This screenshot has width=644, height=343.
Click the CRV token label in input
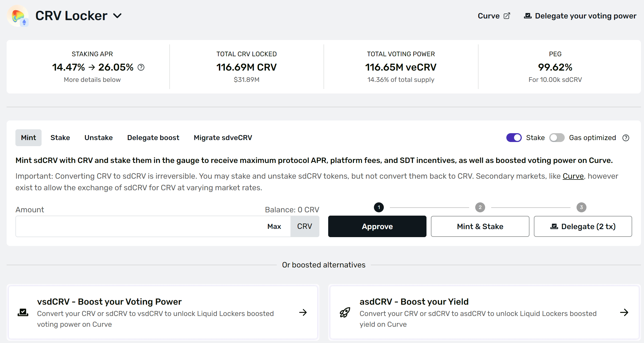point(305,226)
